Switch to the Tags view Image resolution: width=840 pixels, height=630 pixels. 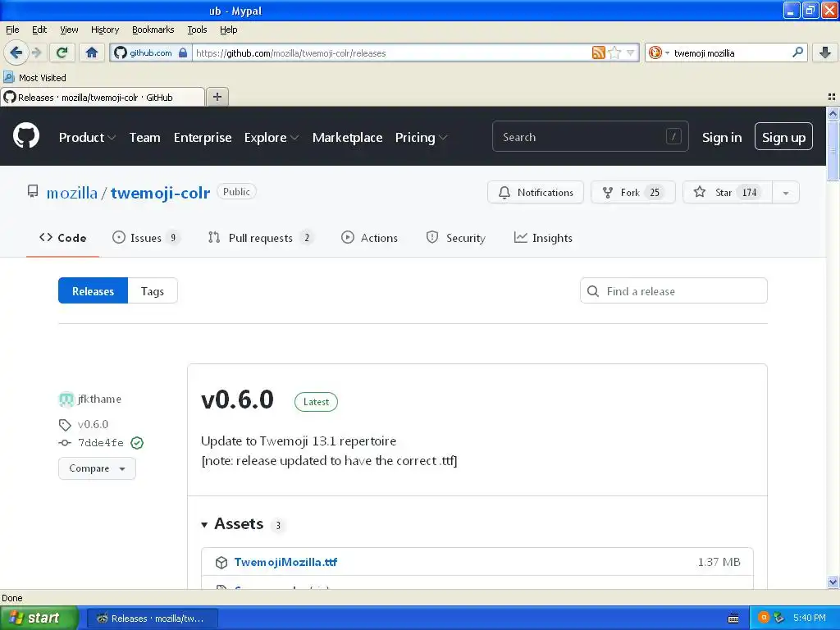pyautogui.click(x=152, y=291)
